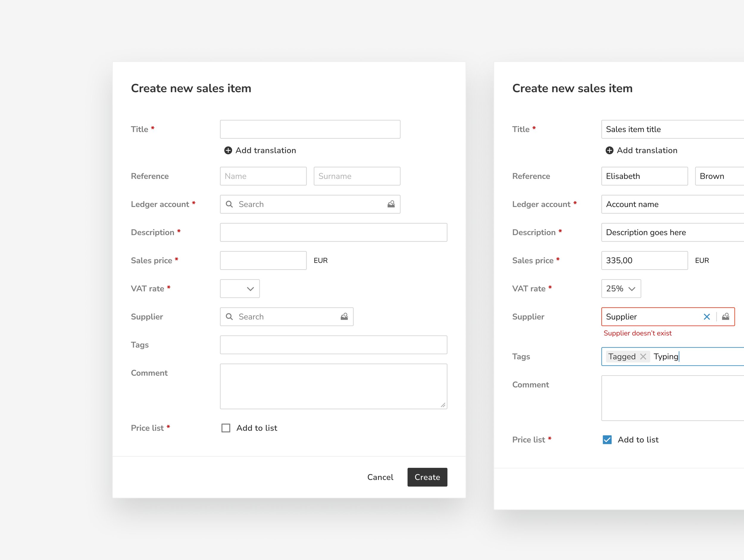
Task: Click the Tags field containing Typing
Action: [673, 356]
